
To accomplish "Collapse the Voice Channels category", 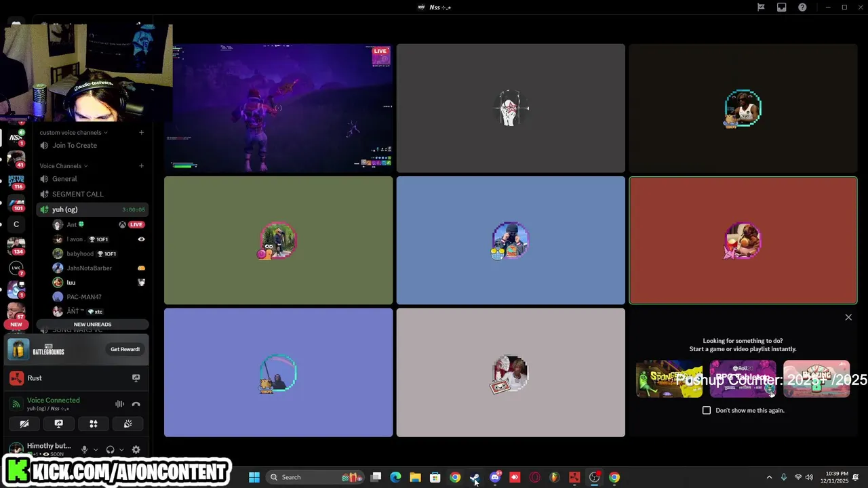I will click(x=63, y=166).
